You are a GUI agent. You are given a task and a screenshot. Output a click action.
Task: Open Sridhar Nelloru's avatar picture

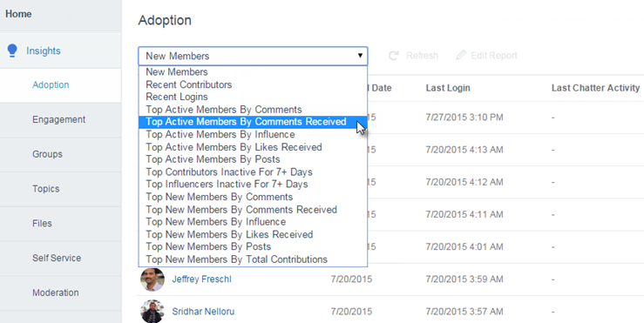coord(153,312)
